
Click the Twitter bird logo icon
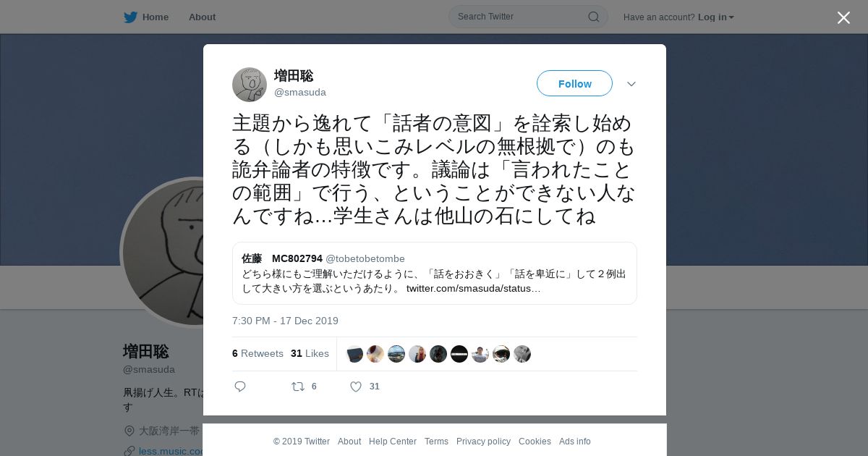130,17
